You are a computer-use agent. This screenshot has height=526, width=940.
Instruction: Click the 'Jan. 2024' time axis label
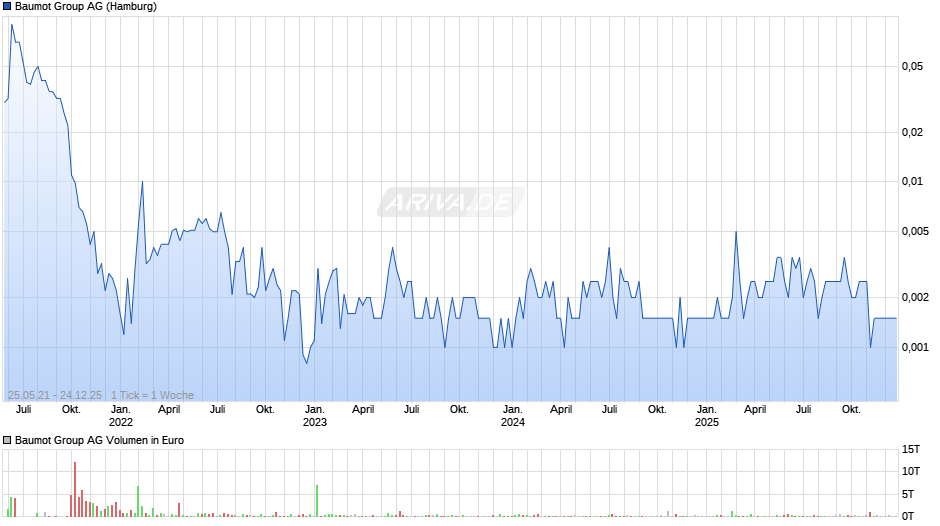[x=513, y=416]
